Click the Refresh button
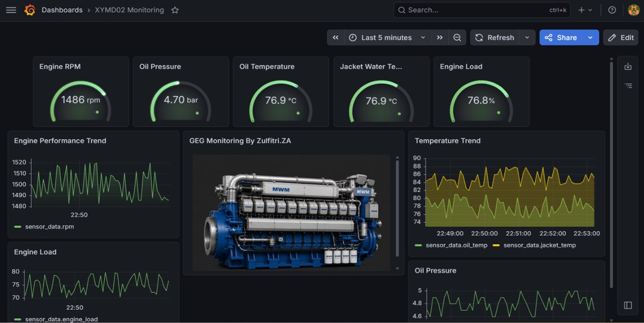The width and height of the screenshot is (644, 323). point(495,38)
